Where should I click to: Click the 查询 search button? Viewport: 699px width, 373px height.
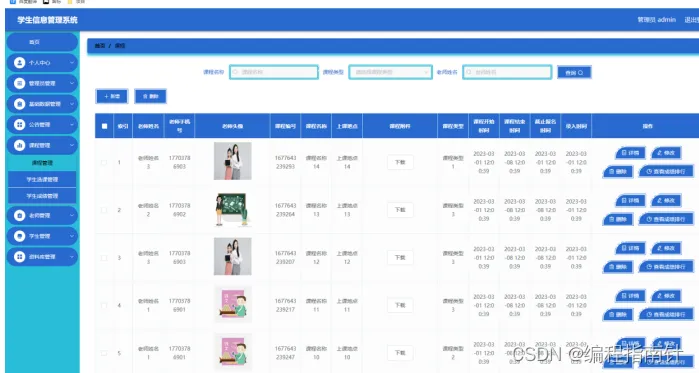574,72
